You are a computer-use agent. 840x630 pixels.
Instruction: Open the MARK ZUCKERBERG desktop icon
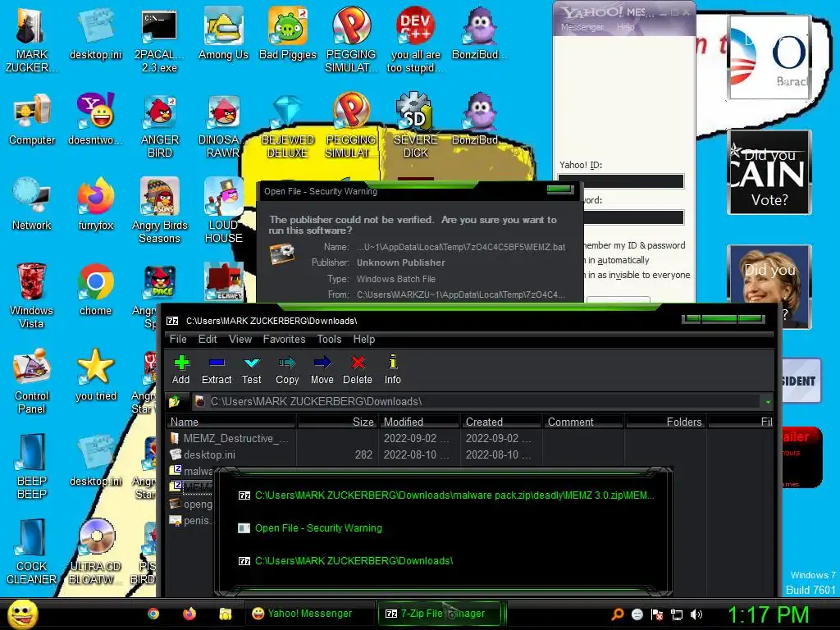coord(32,40)
